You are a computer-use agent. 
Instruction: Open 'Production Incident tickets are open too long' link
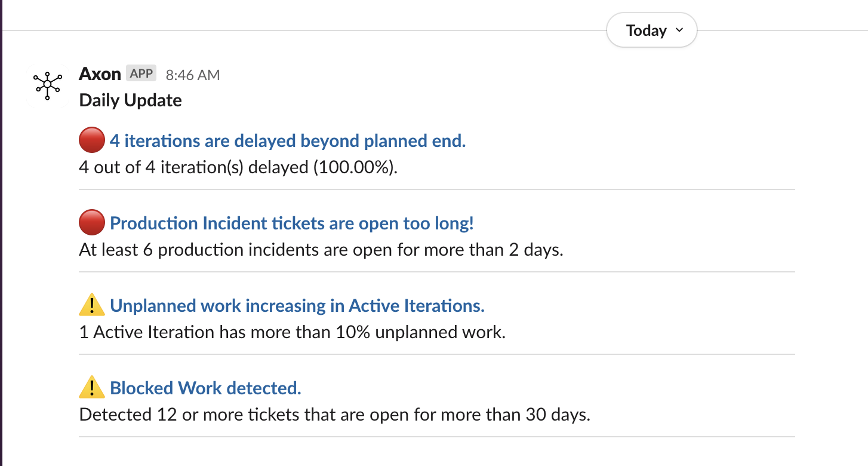pos(292,223)
